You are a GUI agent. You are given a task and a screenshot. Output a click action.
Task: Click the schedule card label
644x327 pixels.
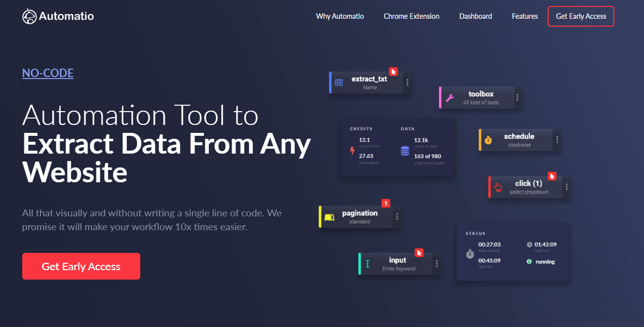click(519, 136)
